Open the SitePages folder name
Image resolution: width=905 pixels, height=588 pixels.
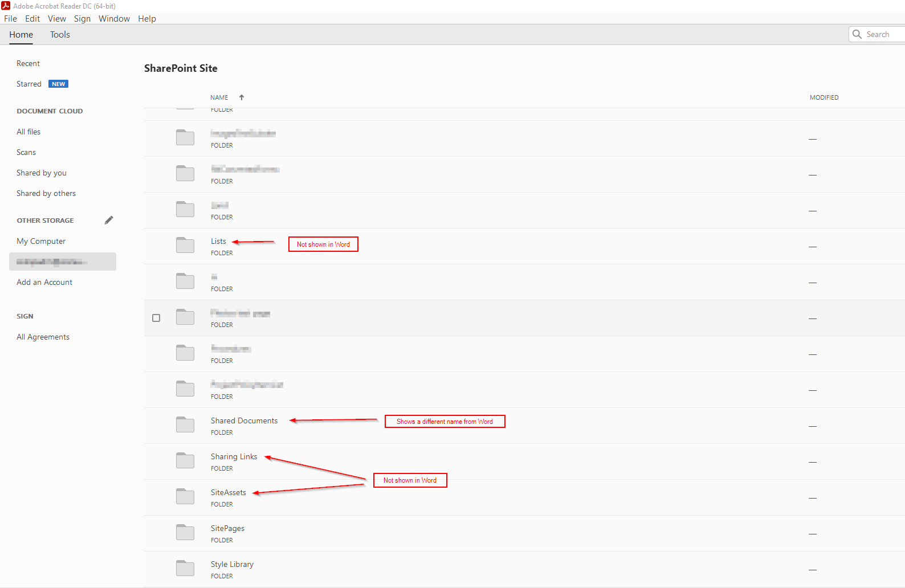coord(227,528)
